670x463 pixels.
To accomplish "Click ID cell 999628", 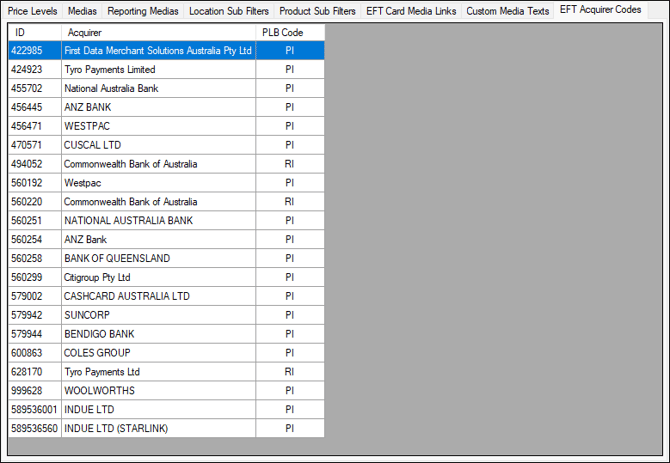I will (x=35, y=390).
